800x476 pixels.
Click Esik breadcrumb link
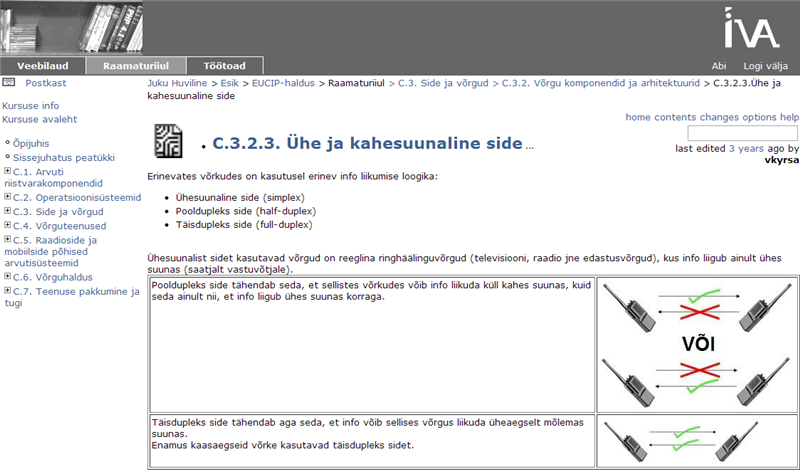pyautogui.click(x=230, y=83)
